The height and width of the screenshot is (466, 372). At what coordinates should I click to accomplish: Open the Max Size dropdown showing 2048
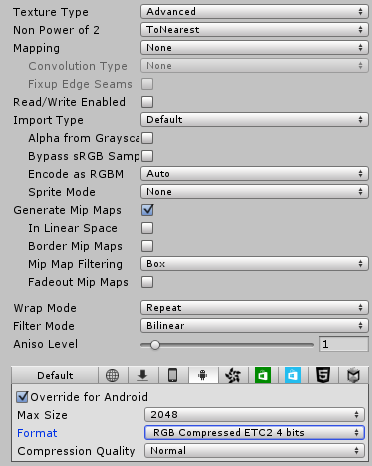[254, 415]
